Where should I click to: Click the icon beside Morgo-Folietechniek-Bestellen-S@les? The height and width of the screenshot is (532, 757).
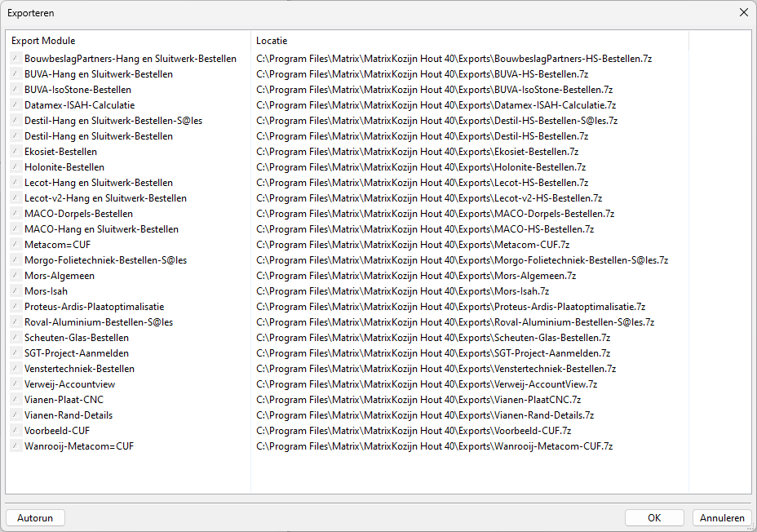tap(16, 259)
